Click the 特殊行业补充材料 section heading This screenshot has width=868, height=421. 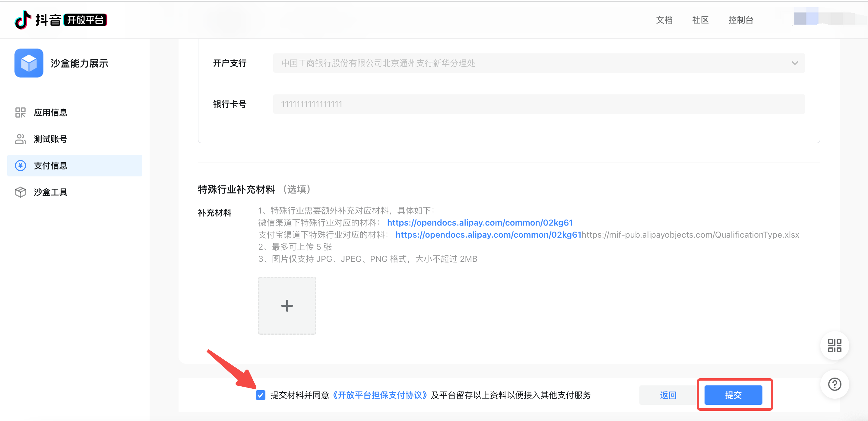(236, 189)
